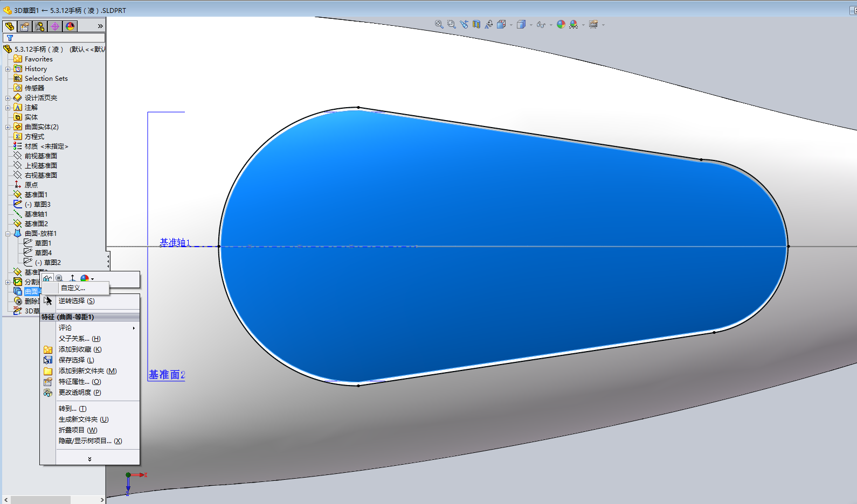Viewport: 857px width, 504px height.
Task: Expand the 曲面实体(2) folder node
Action: [8, 127]
